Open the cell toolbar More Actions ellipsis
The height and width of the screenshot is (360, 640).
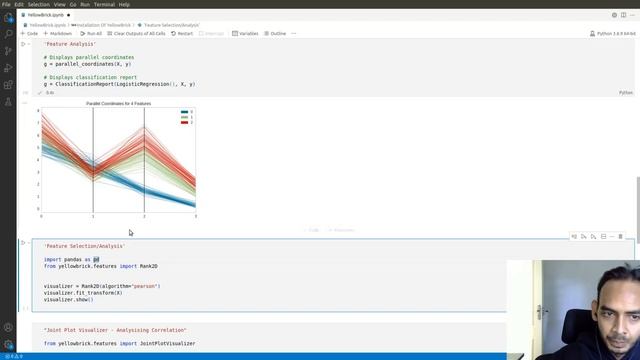click(612, 237)
